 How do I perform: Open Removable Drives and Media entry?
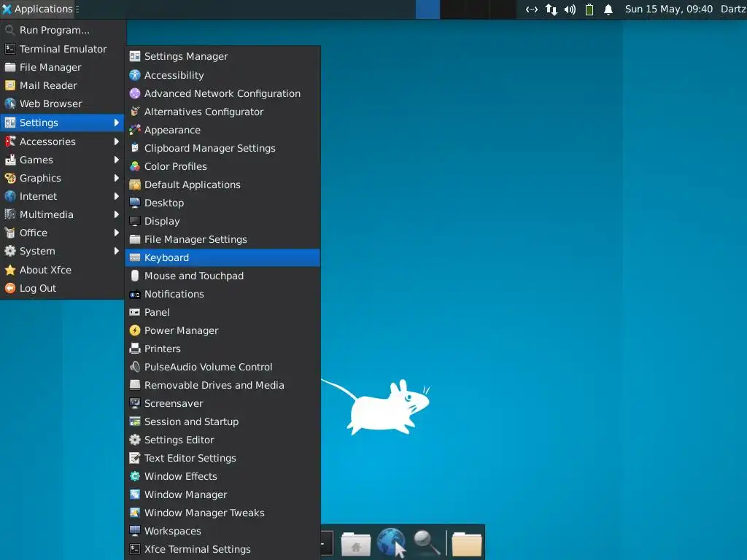[x=222, y=385]
